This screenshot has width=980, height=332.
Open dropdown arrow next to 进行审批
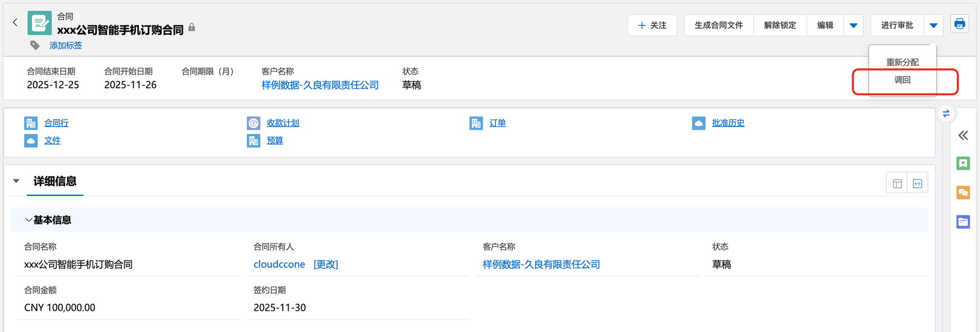click(x=933, y=26)
